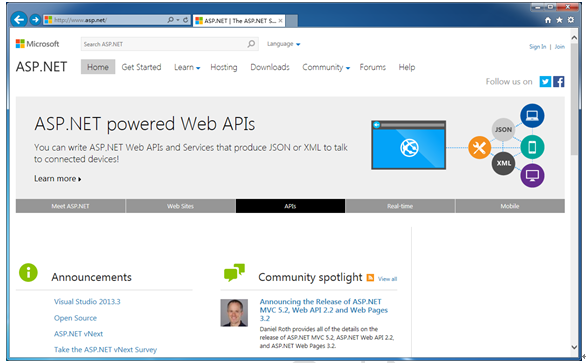Open browser Tools gear icon

[571, 20]
